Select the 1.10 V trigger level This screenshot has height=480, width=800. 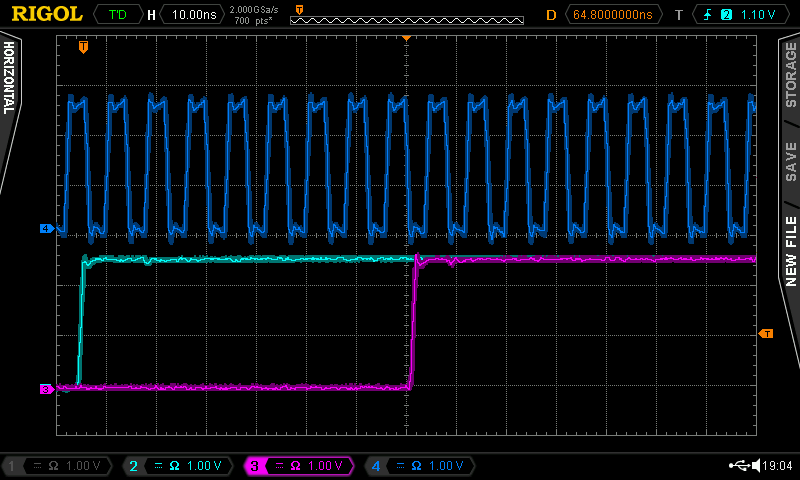pyautogui.click(x=760, y=15)
